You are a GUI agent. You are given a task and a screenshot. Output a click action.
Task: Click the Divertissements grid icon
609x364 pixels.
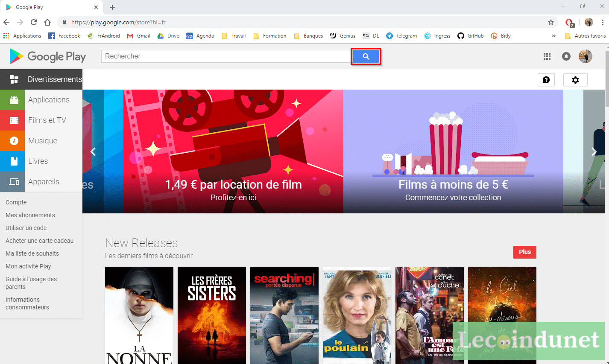tap(14, 79)
